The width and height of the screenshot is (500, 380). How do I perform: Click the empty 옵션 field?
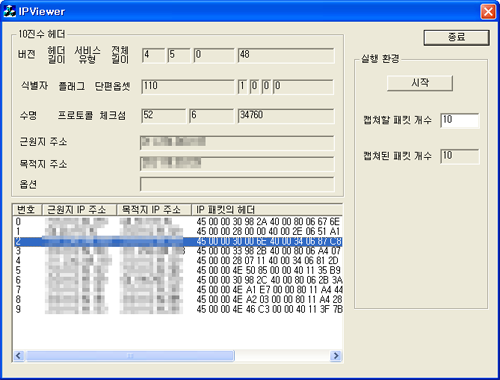tap(237, 184)
